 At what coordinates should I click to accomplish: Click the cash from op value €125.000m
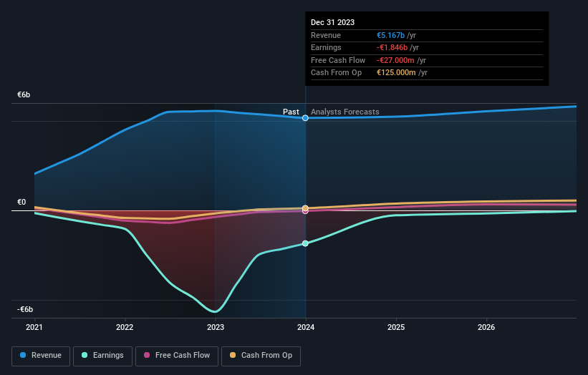tap(396, 73)
